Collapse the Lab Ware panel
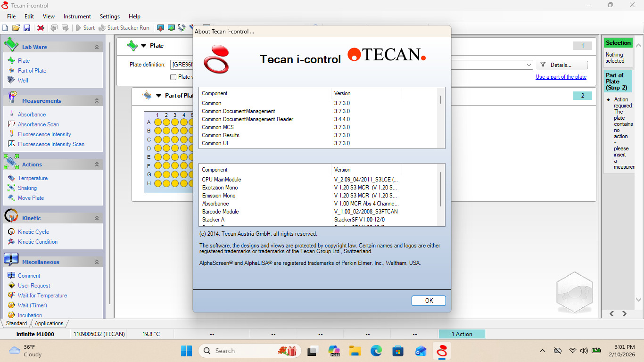Screen dimensions: 644x362 [97, 47]
